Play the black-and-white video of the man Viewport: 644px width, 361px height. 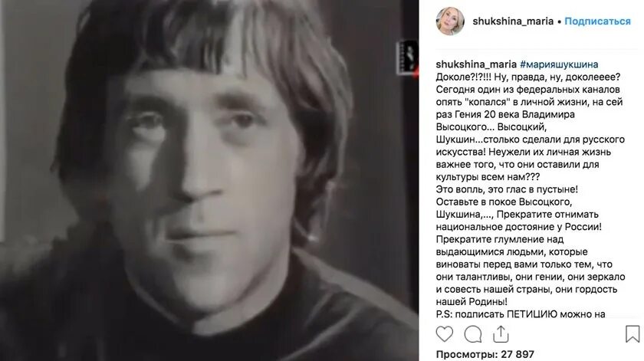[209, 181]
